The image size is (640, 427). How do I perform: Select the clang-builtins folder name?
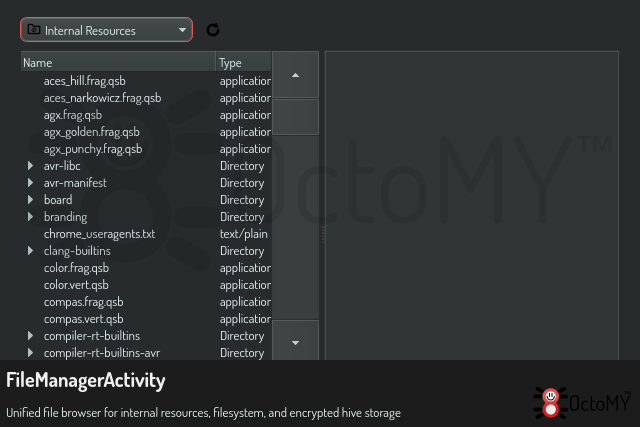77,251
